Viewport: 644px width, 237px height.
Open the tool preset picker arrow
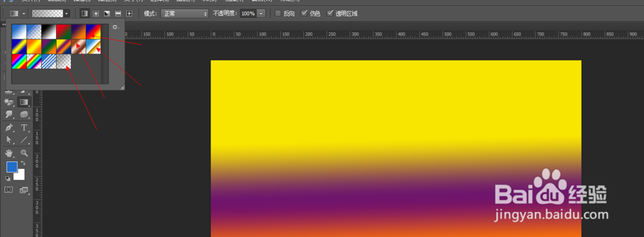[23, 14]
